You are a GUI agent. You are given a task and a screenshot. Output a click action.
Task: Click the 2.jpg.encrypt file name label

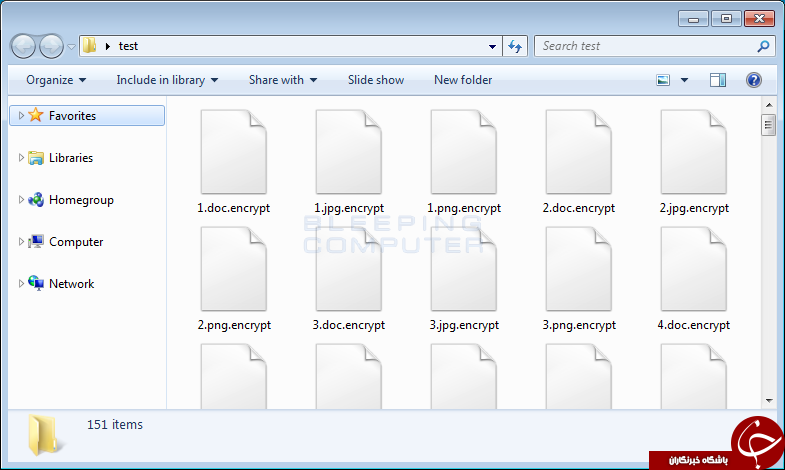[x=694, y=208]
